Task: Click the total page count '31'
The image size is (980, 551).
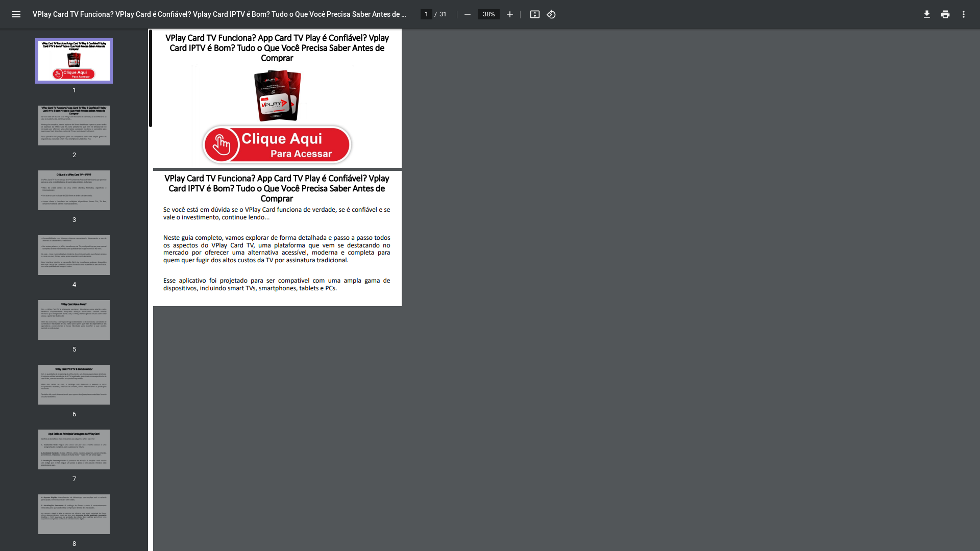Action: tap(443, 14)
